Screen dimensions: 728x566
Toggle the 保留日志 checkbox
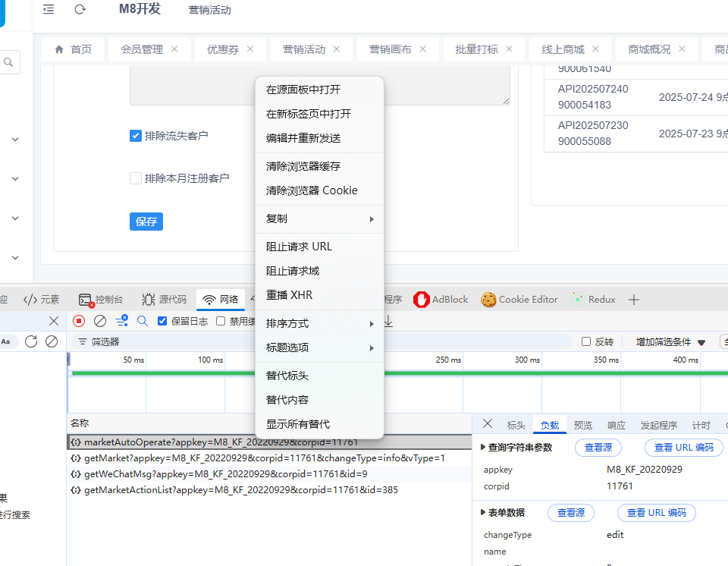tap(162, 321)
